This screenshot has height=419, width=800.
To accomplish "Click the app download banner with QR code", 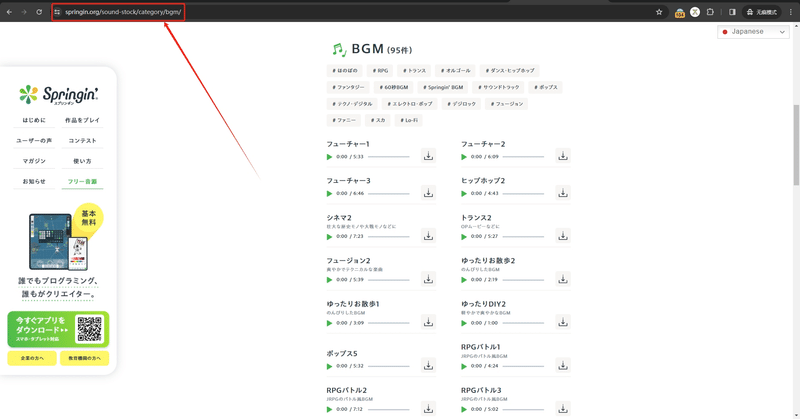I will click(58, 329).
